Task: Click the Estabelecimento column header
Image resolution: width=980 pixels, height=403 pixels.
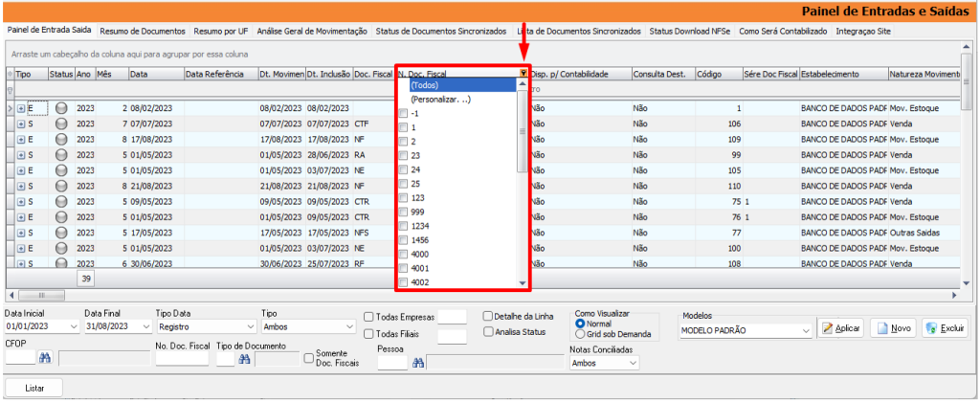Action: click(x=843, y=74)
